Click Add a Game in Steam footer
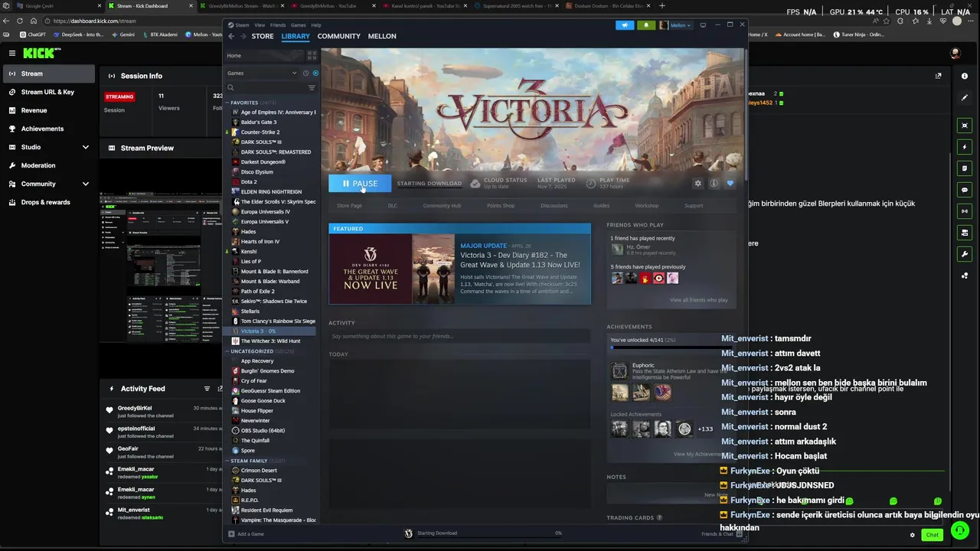 click(246, 533)
